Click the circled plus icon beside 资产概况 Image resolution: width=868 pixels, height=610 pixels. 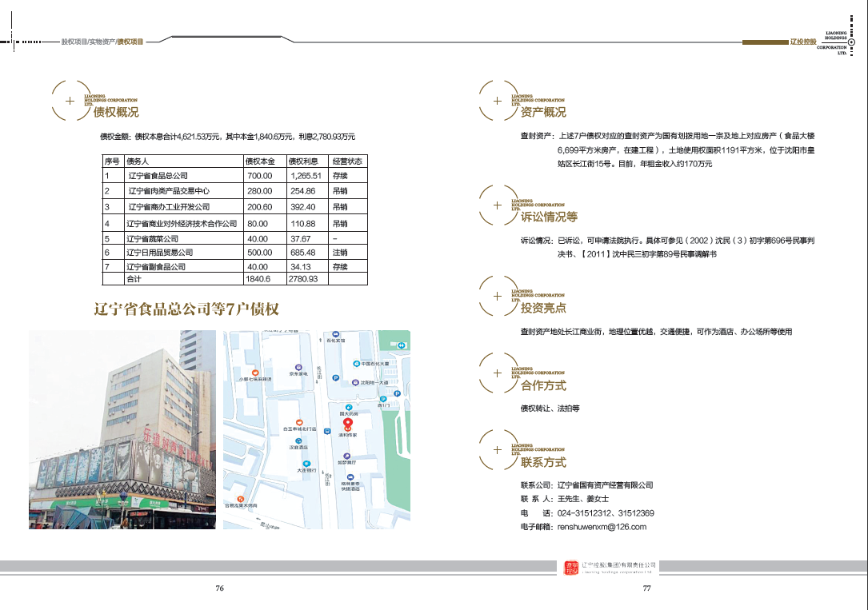pos(497,101)
